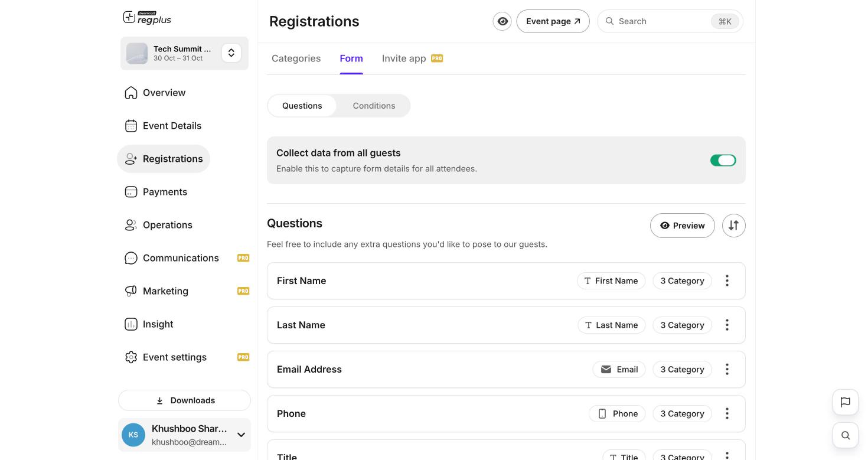
Task: Click the Phone field type chip
Action: click(617, 414)
